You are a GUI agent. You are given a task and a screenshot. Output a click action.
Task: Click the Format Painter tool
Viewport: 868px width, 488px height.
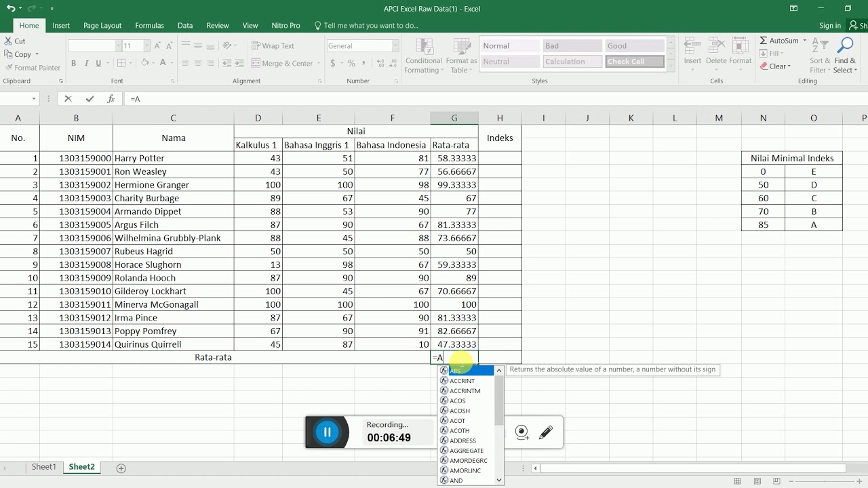click(33, 68)
